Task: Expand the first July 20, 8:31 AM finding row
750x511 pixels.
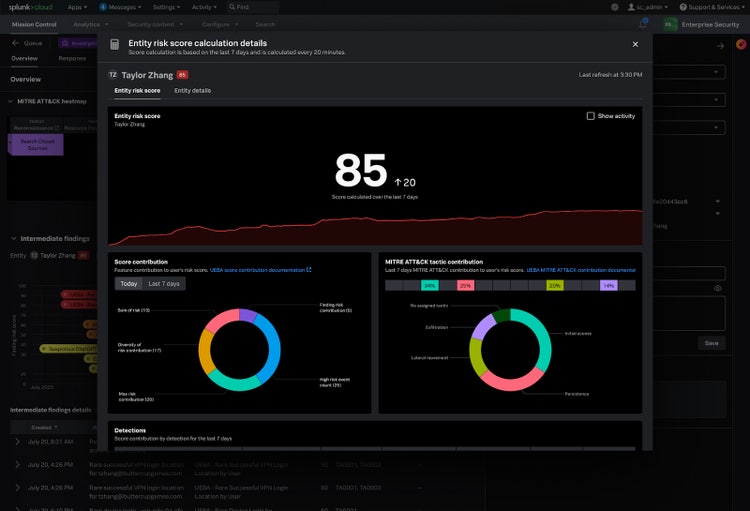Action: click(16, 441)
